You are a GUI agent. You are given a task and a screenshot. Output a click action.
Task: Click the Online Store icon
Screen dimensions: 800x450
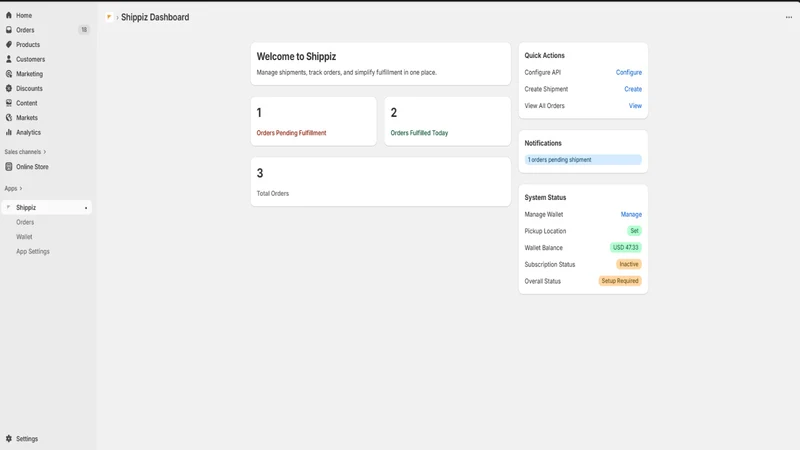[x=9, y=167]
